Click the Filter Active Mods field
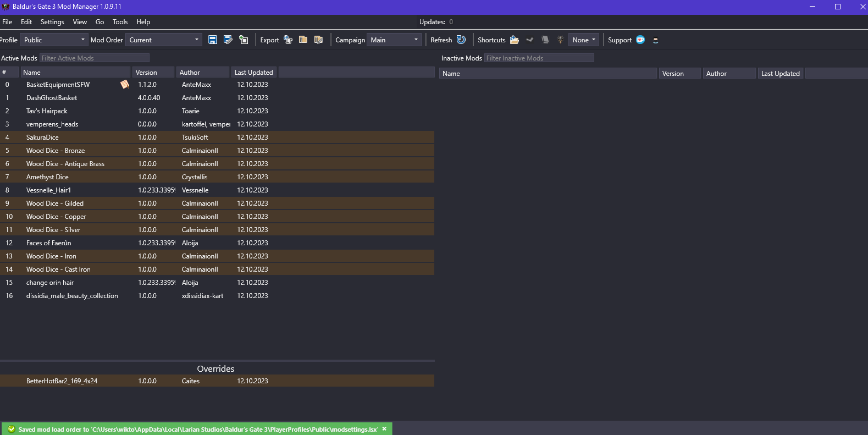868x435 pixels. 94,58
